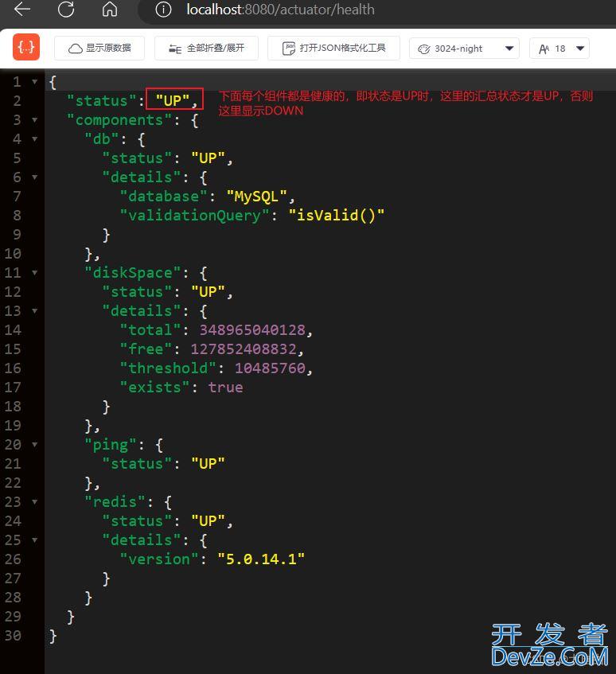Reload the page with refresh icon
This screenshot has width=616, height=674.
pos(66,10)
